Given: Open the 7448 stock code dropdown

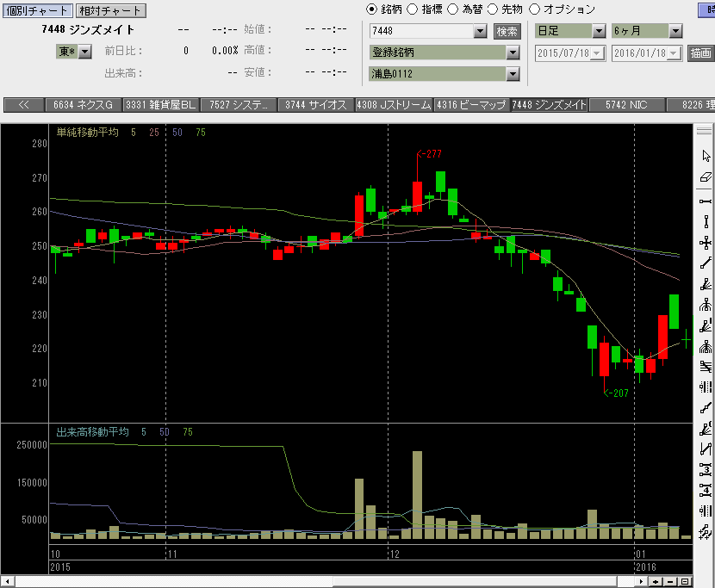Looking at the screenshot, I should click(480, 31).
